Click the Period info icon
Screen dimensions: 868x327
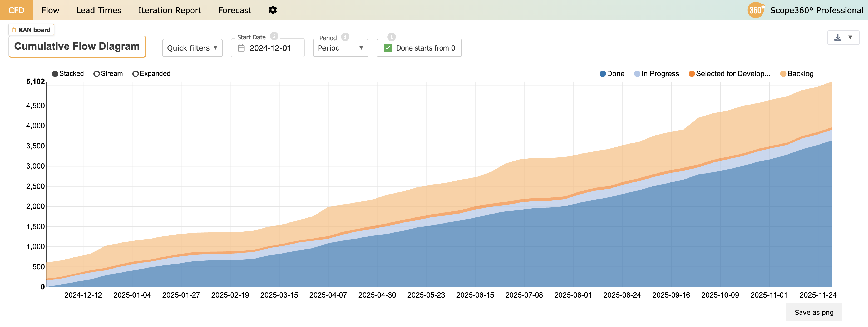click(345, 37)
